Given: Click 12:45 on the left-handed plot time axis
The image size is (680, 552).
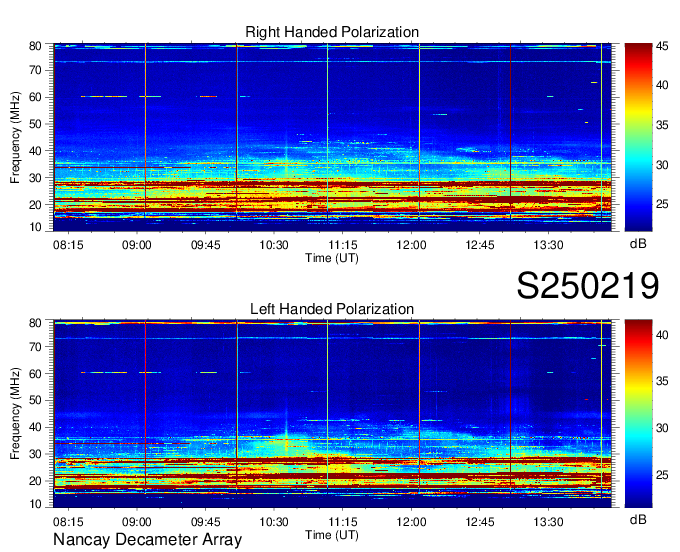Looking at the screenshot, I should click(480, 521).
